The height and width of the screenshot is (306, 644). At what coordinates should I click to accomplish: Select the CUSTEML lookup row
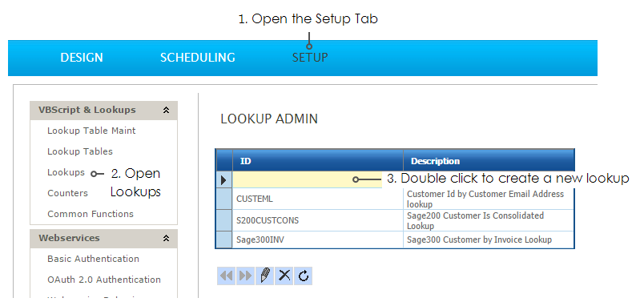[x=395, y=199]
